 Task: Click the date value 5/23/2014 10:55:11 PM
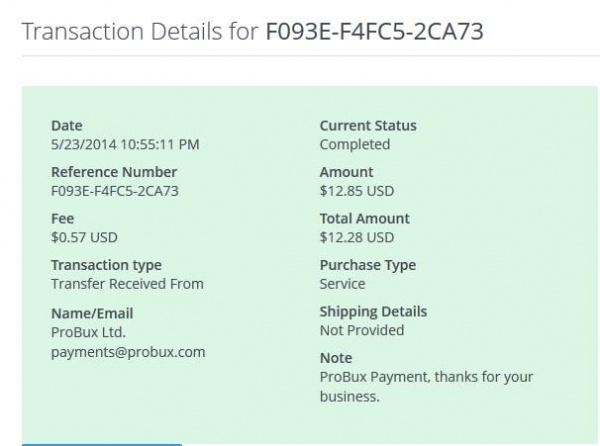tap(125, 144)
